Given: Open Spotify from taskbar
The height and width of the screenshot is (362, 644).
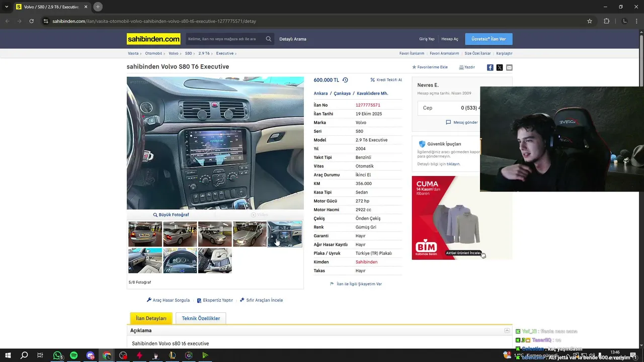Looking at the screenshot, I should 74,355.
